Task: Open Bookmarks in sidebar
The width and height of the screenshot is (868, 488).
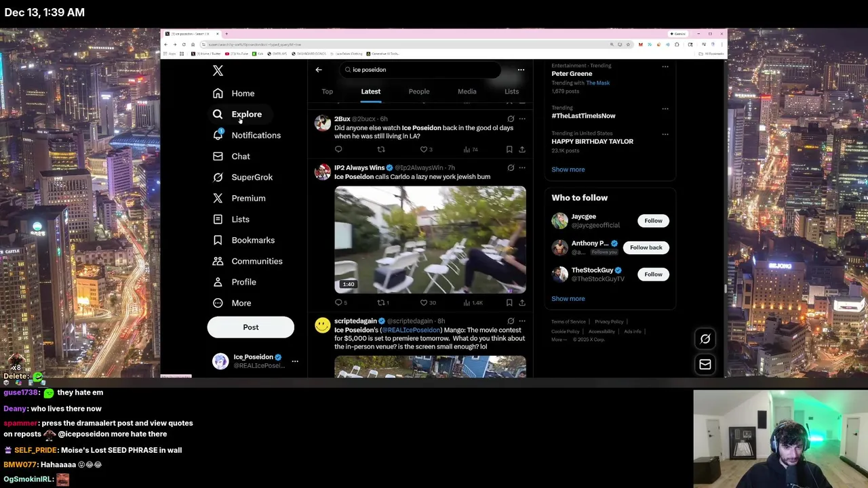Action: click(243, 241)
